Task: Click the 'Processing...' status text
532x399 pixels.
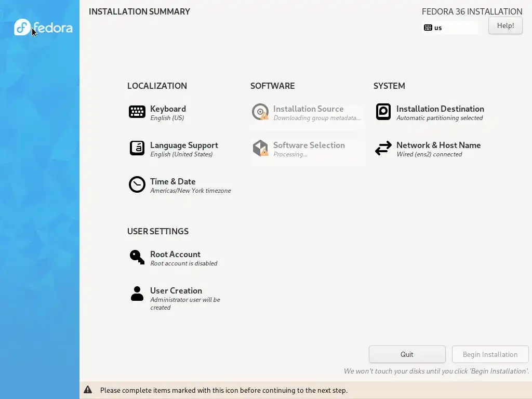Action: coord(290,154)
